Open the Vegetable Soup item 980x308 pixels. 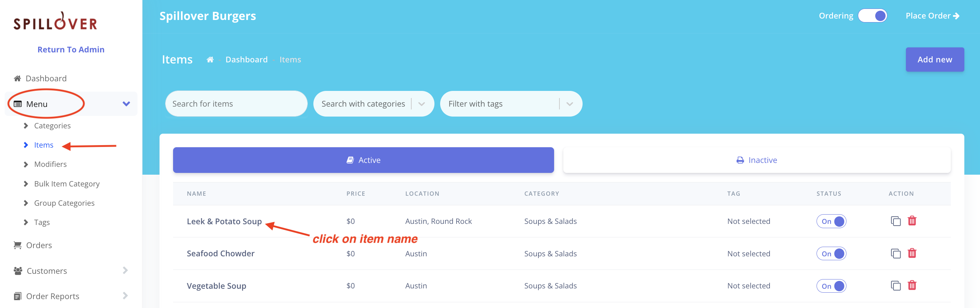pyautogui.click(x=216, y=286)
